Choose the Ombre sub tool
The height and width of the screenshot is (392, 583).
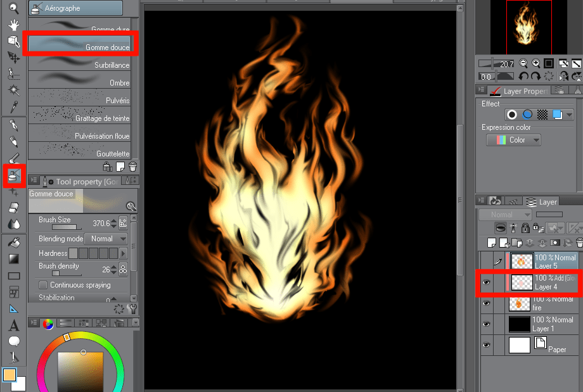pos(80,82)
